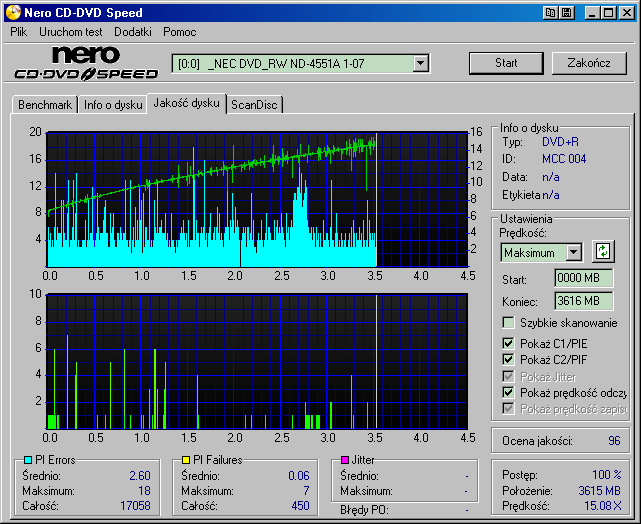Click the magenta Jitter color swatch
Viewport: 641px width, 524px height.
click(345, 460)
